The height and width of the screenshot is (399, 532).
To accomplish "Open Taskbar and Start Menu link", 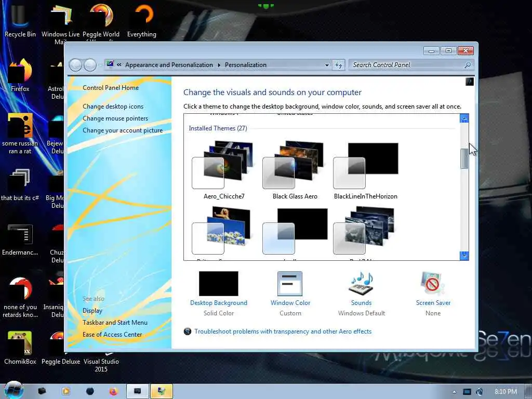I will coord(115,322).
